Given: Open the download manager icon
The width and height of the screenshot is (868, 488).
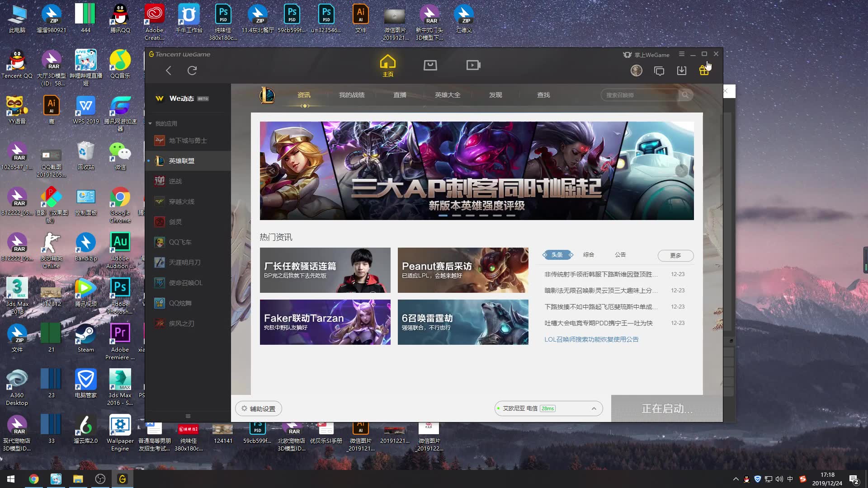Looking at the screenshot, I should (681, 70).
